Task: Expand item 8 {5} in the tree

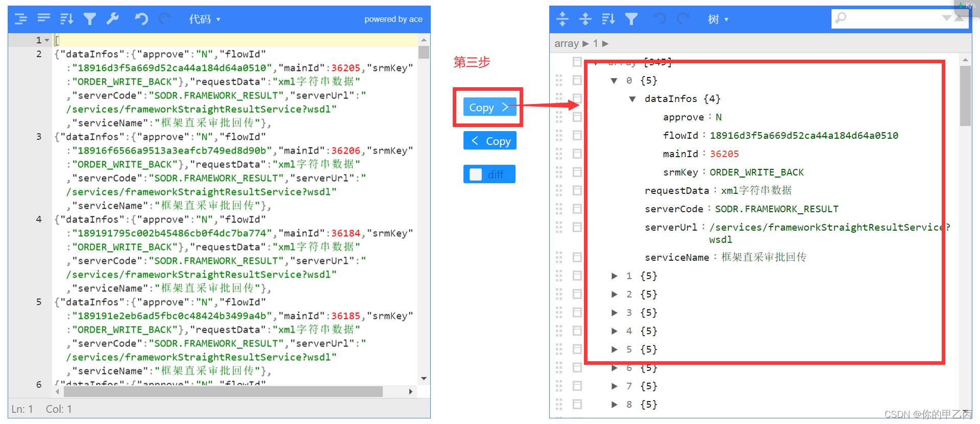Action: [x=614, y=405]
